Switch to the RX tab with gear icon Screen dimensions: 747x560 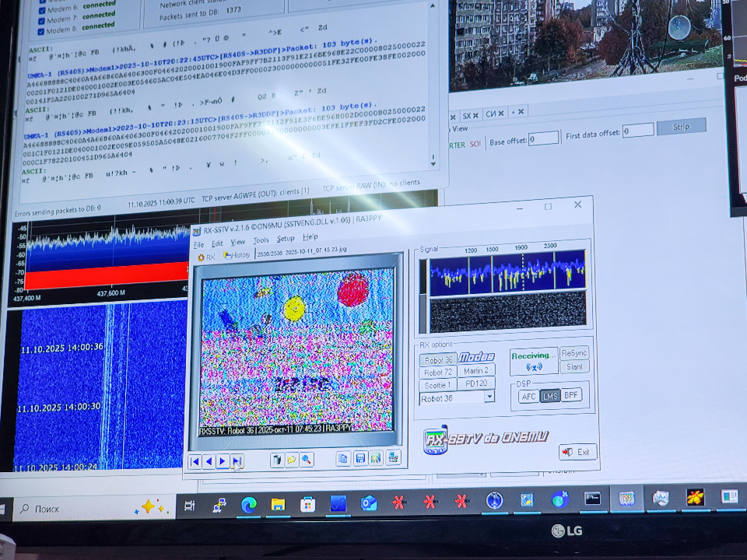click(x=206, y=257)
